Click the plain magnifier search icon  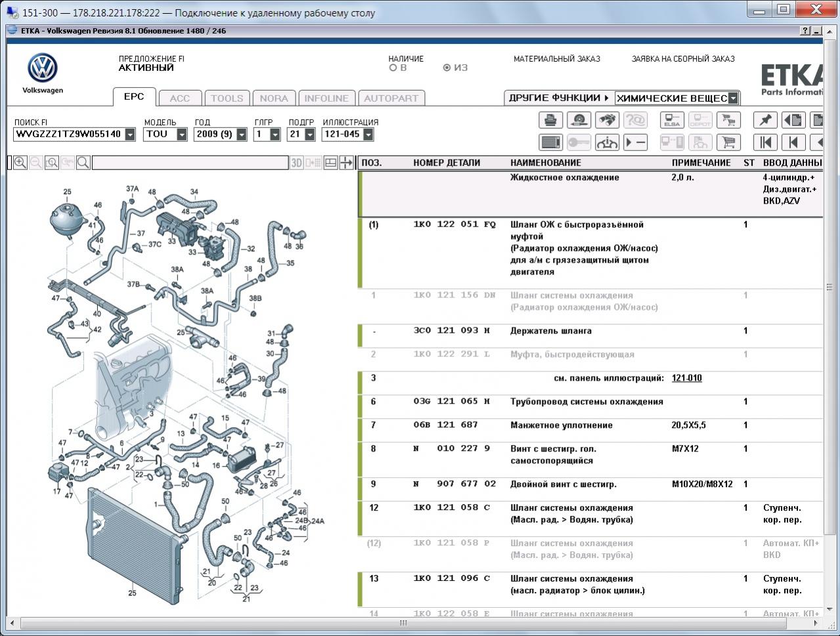tap(83, 163)
